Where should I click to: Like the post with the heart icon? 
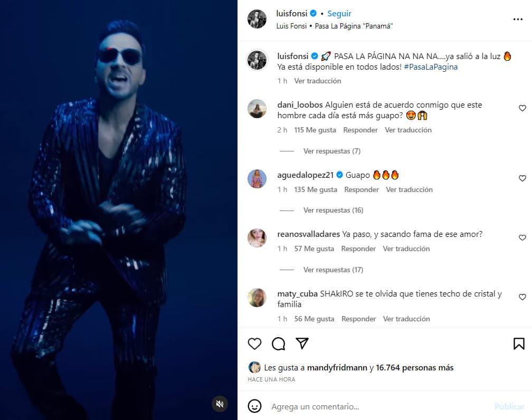coord(254,343)
